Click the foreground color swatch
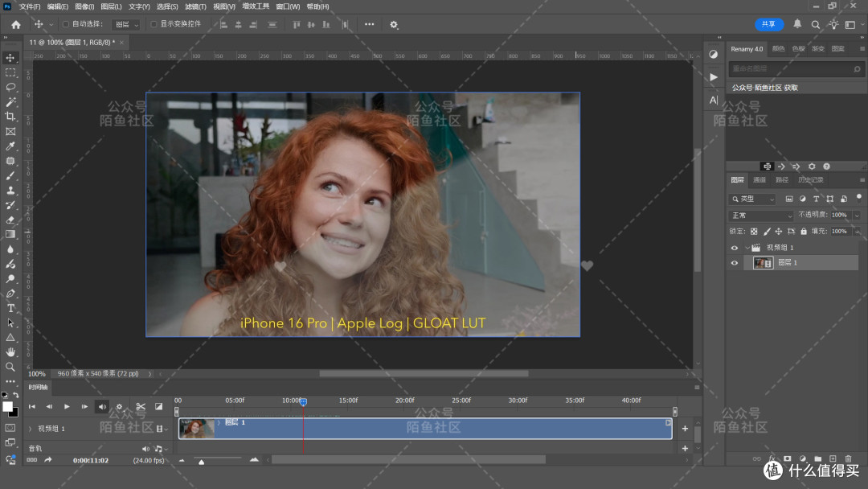Viewport: 868px width, 489px height. tap(7, 407)
